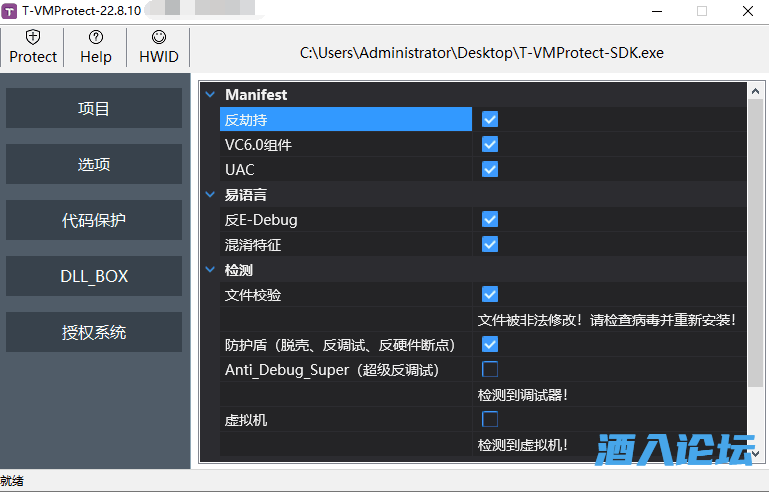Disable the UAC checkbox
Screen dimensions: 769x492
coord(490,169)
